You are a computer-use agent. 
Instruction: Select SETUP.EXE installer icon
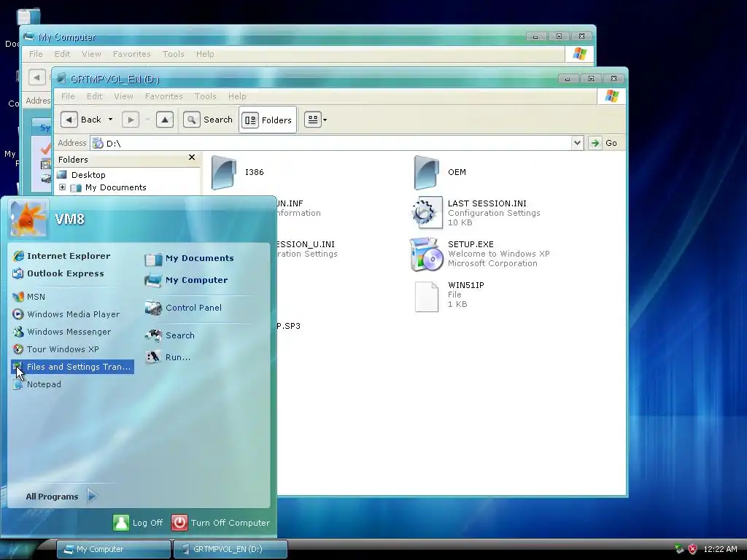click(426, 254)
